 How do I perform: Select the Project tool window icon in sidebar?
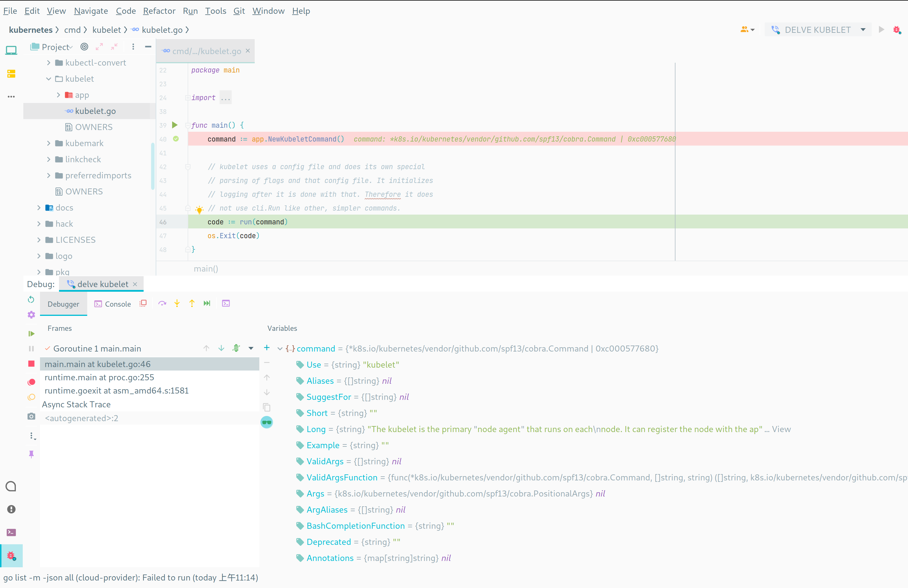11,50
